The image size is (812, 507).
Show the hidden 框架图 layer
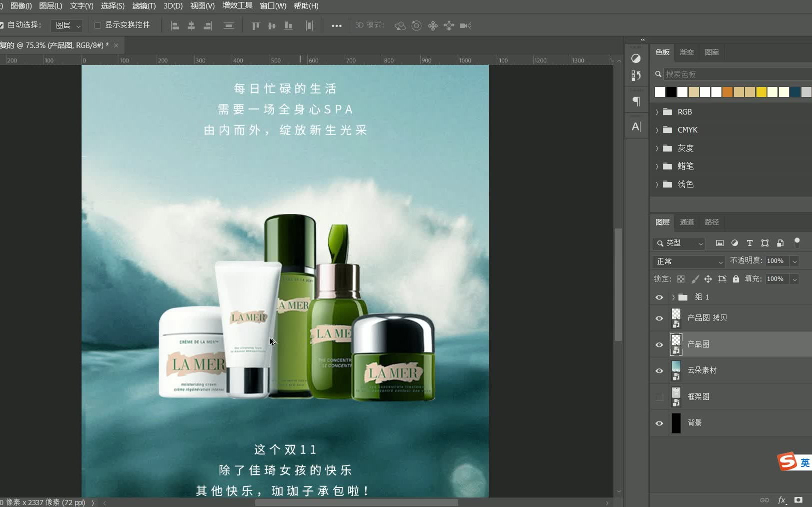659,397
